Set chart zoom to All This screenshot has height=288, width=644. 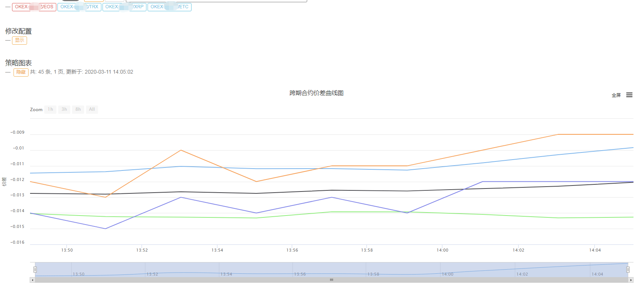pos(92,109)
